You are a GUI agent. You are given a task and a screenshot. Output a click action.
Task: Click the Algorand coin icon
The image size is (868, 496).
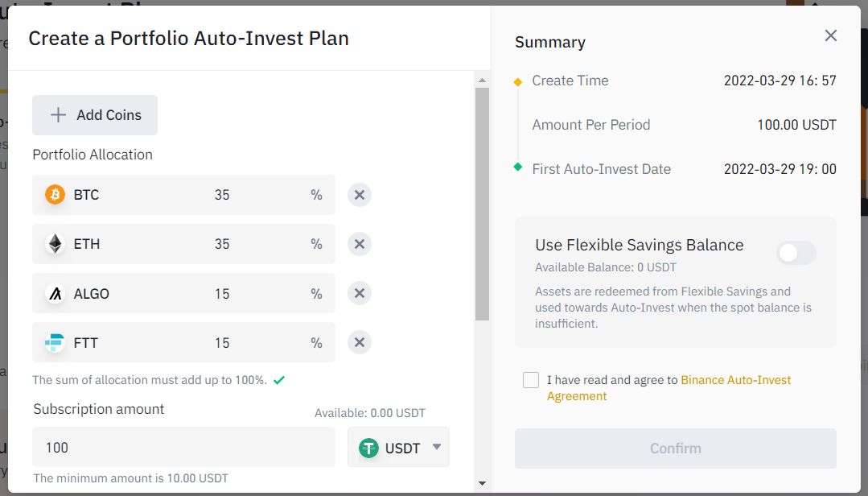coord(55,294)
